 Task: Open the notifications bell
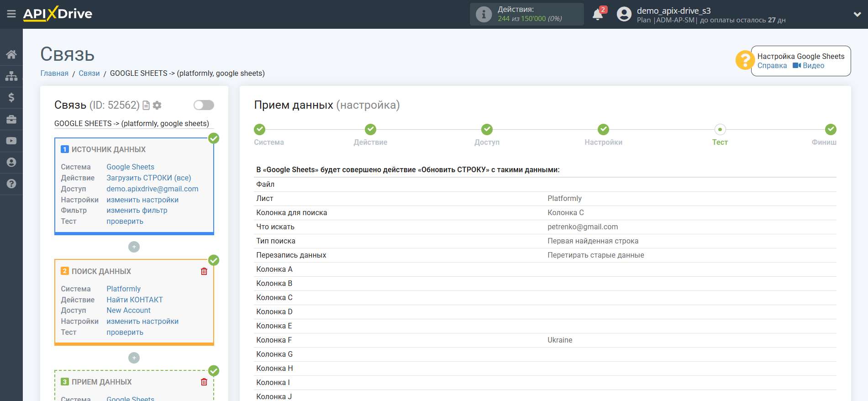tap(598, 15)
